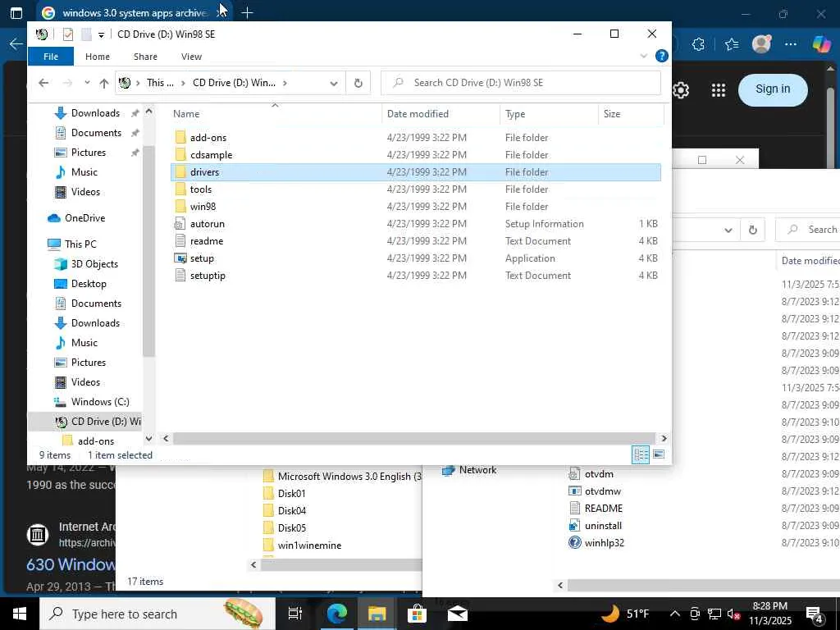Screen dimensions: 840x630
Task: Sort files by the Type column
Action: (x=515, y=113)
